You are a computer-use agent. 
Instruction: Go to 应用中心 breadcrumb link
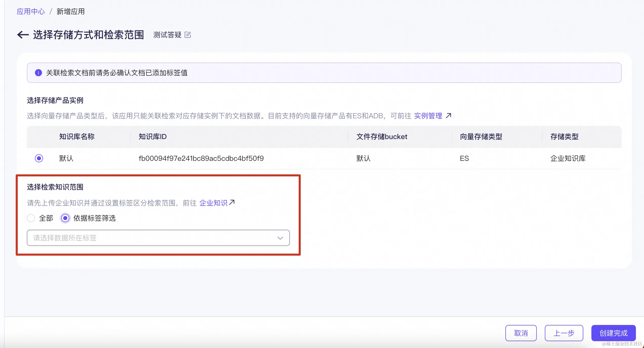point(31,11)
